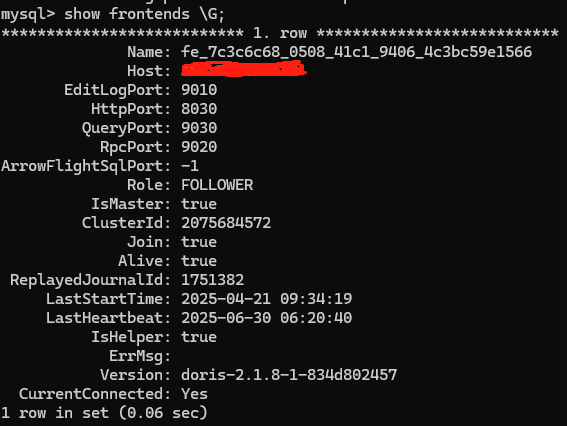Click the IsMaster value true

click(x=199, y=204)
